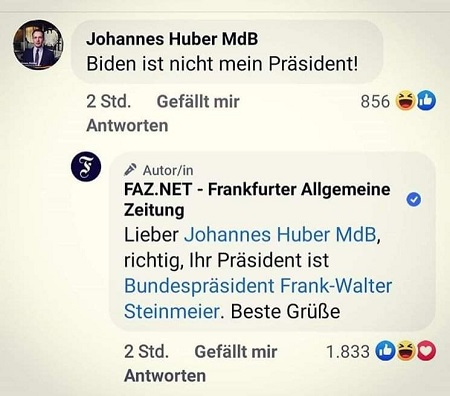The height and width of the screenshot is (396, 450).
Task: Click the blue verified badge for FAZ.NET
Action: [x=414, y=200]
